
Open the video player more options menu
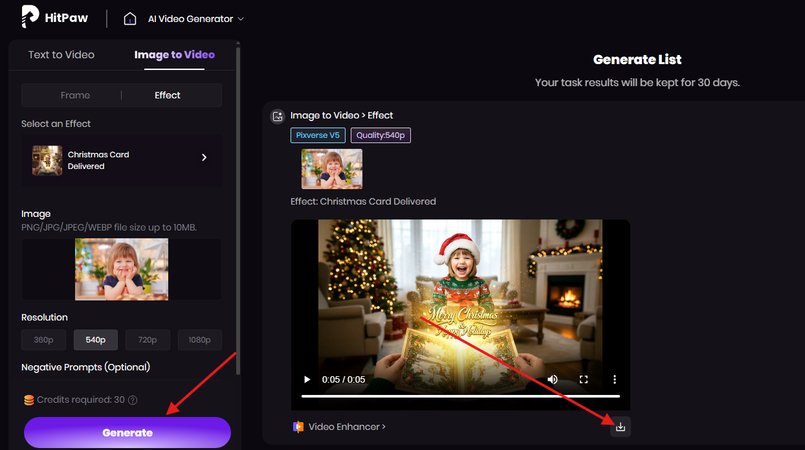pyautogui.click(x=615, y=380)
